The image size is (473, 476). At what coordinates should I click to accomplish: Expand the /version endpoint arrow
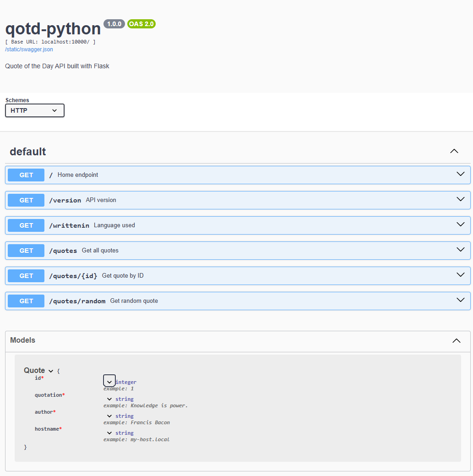460,200
